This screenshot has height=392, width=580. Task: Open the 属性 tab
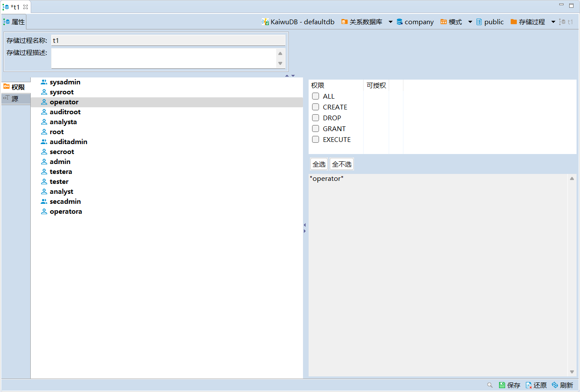[14, 22]
